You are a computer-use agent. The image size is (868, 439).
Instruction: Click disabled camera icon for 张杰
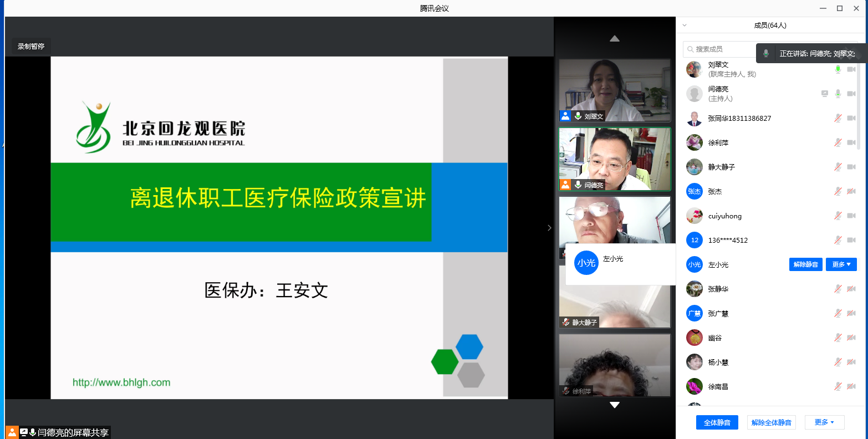(851, 191)
